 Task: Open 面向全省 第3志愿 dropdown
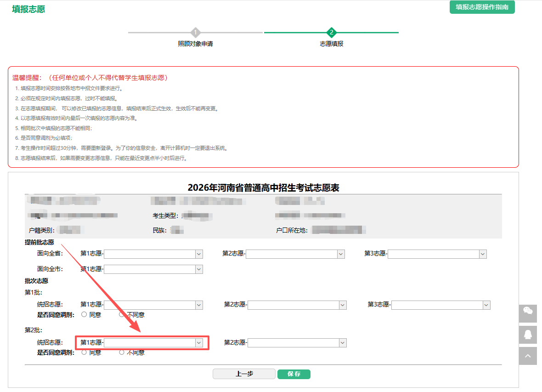click(437, 254)
